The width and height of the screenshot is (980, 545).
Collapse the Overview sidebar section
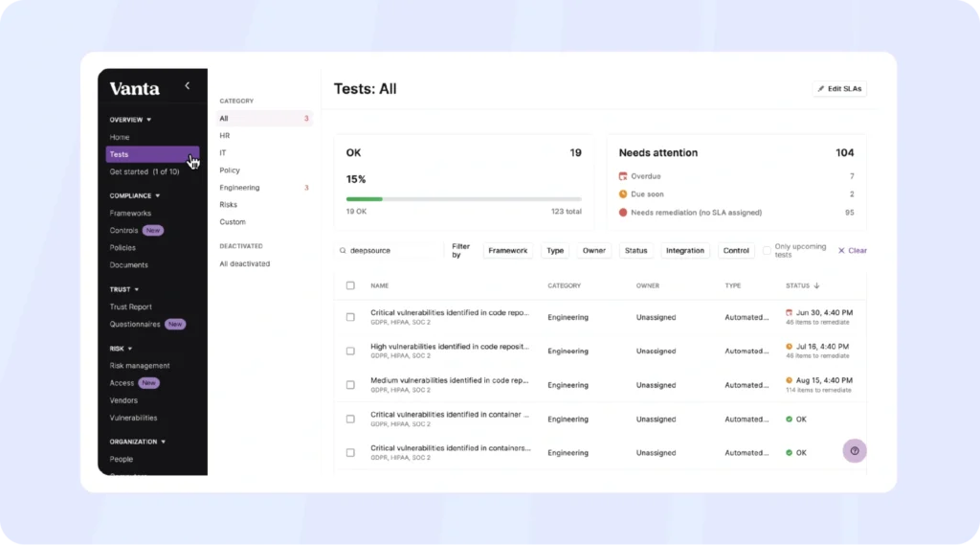point(130,120)
